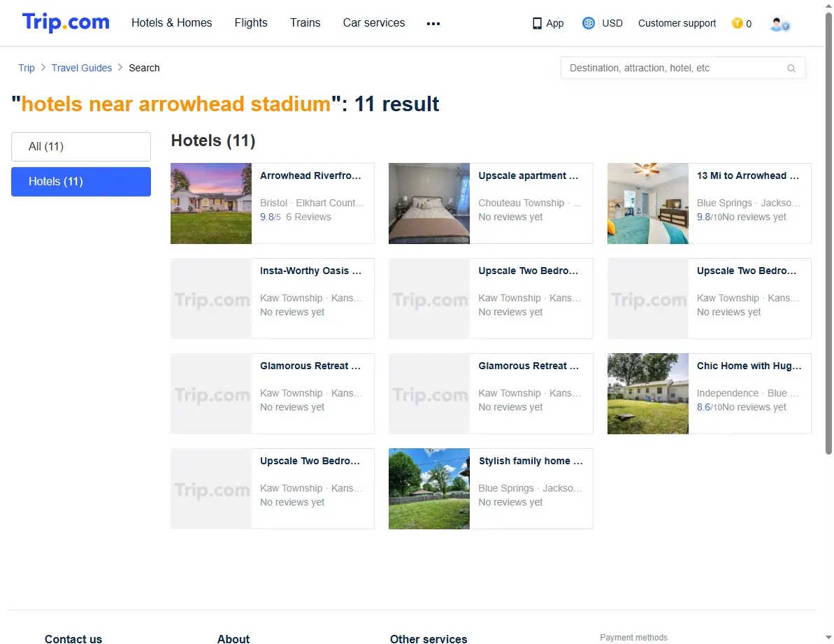Change the USD currency setting

(612, 23)
